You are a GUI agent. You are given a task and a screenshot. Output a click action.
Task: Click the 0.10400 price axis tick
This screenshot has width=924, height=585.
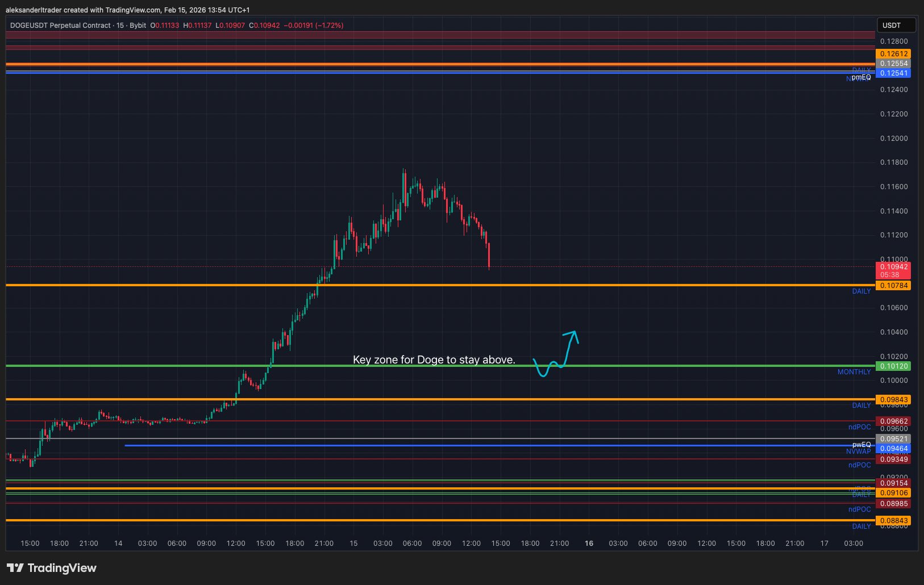point(894,332)
